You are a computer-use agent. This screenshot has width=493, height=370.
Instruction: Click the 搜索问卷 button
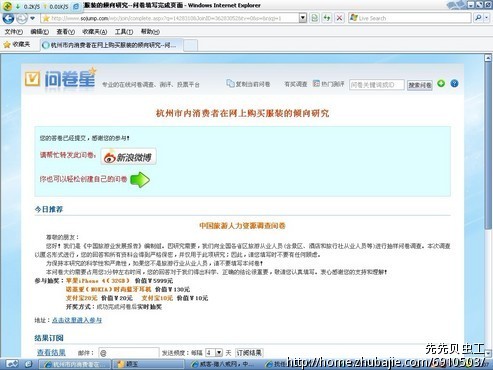pos(420,85)
